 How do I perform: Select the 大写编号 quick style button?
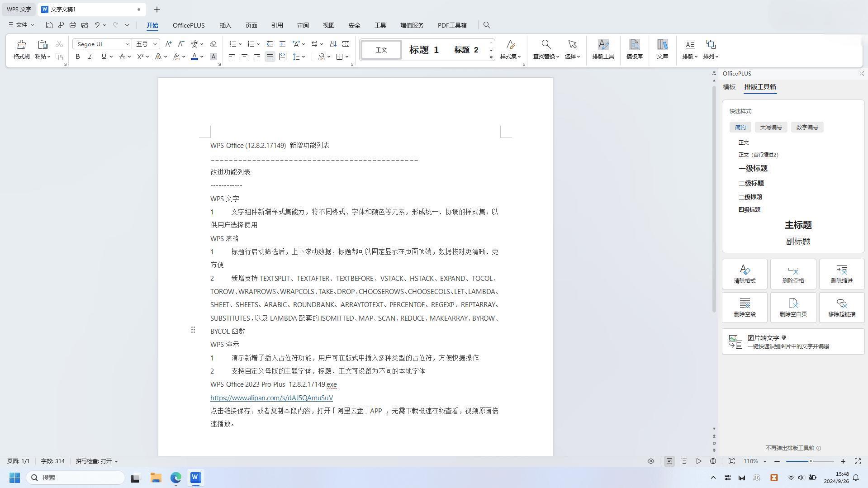[771, 127]
